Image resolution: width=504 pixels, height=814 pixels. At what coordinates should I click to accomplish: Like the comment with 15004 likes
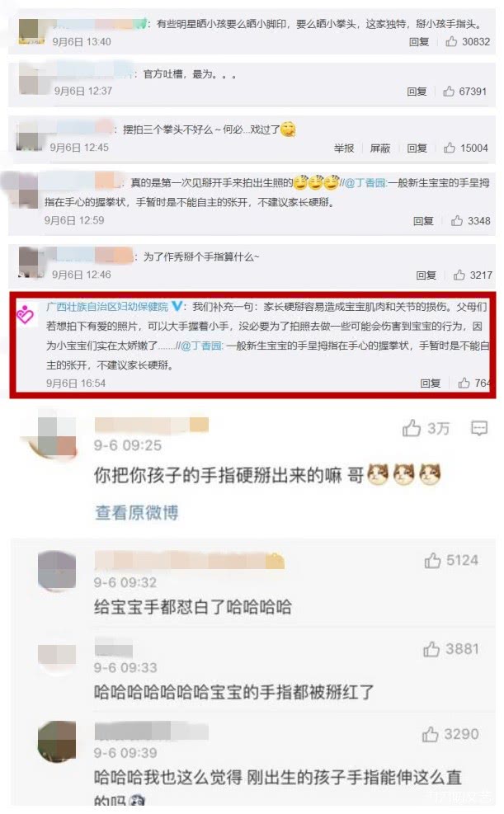(449, 148)
